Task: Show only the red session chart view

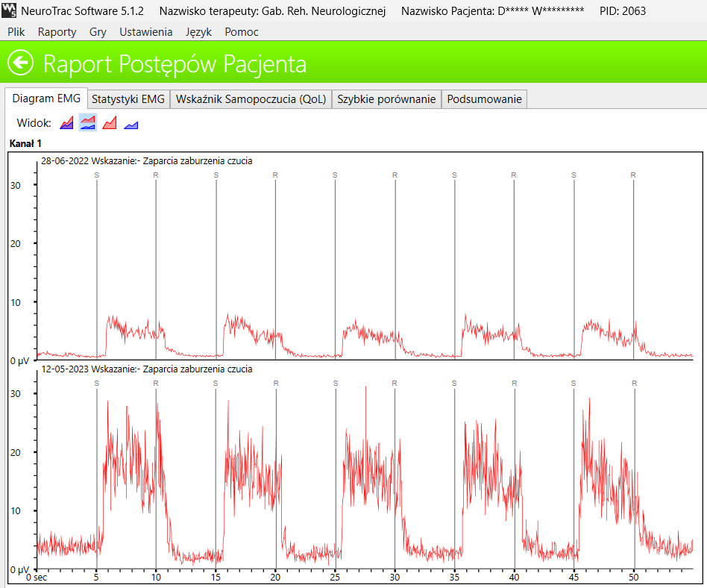Action: coord(109,123)
